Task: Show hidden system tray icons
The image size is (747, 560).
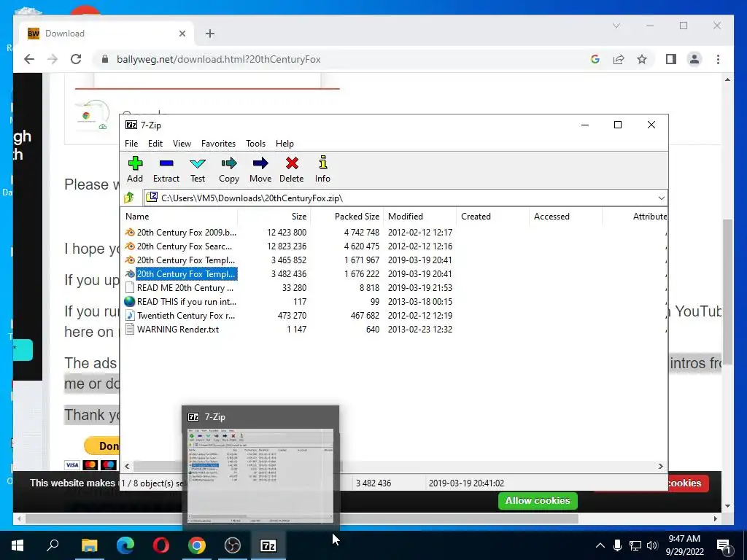Action: pyautogui.click(x=600, y=545)
